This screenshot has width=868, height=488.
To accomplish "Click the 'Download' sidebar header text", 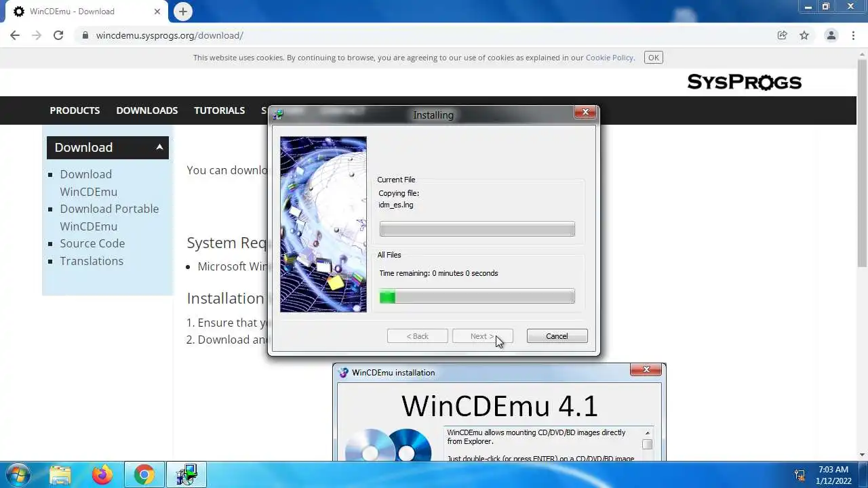I will pyautogui.click(x=83, y=147).
